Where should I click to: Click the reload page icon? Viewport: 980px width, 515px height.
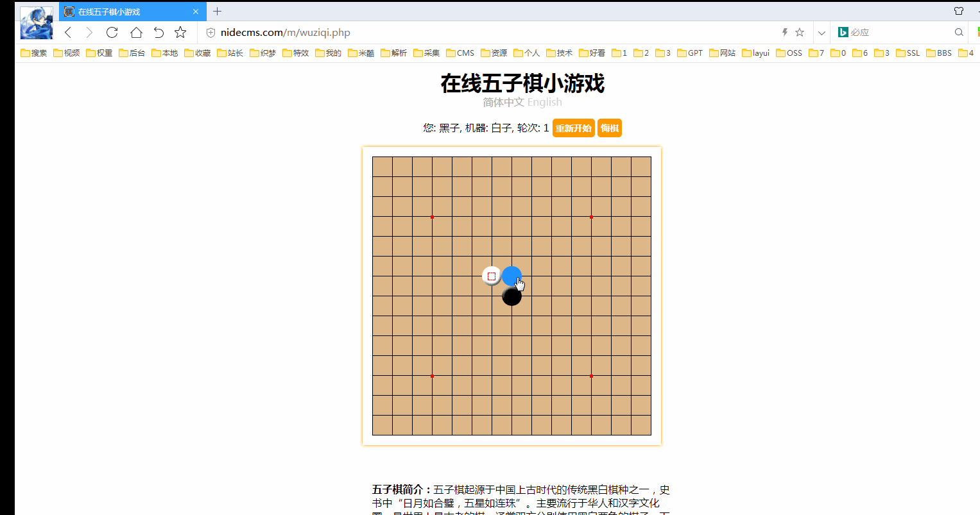(112, 33)
